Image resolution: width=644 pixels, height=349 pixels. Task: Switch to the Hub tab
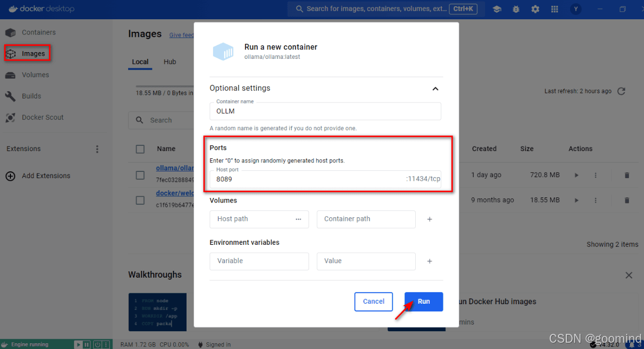tap(170, 61)
